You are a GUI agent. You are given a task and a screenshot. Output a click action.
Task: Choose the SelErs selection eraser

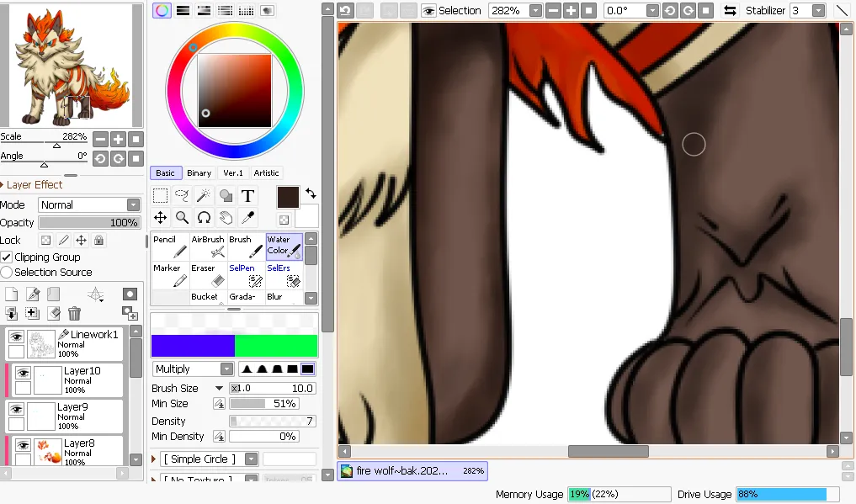[x=284, y=275]
